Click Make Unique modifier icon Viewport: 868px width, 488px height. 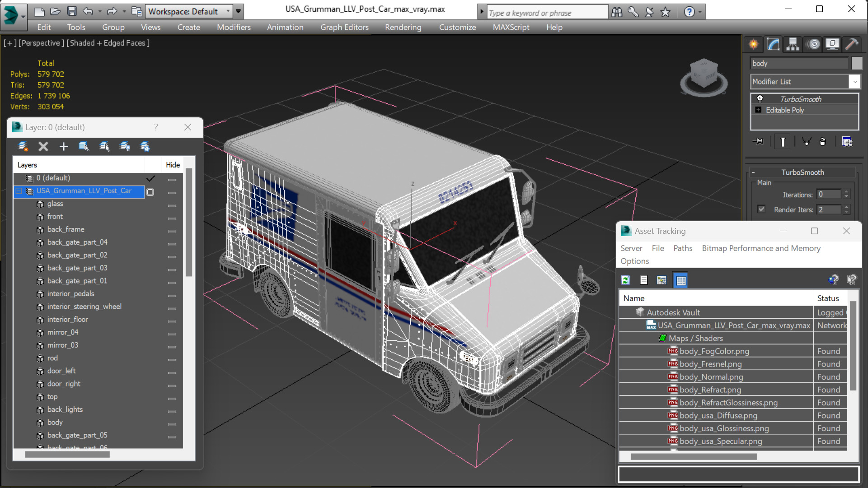(x=806, y=142)
